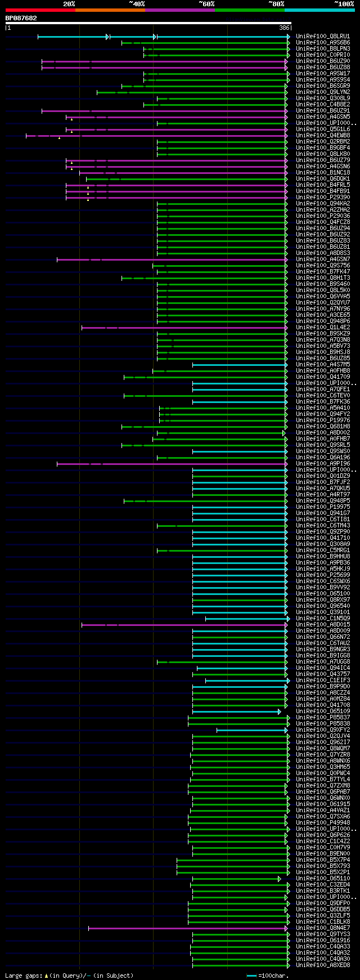Screen dimensions: 360x980
Task: Select label UniRef100_Q41709
Action: [x=323, y=377]
